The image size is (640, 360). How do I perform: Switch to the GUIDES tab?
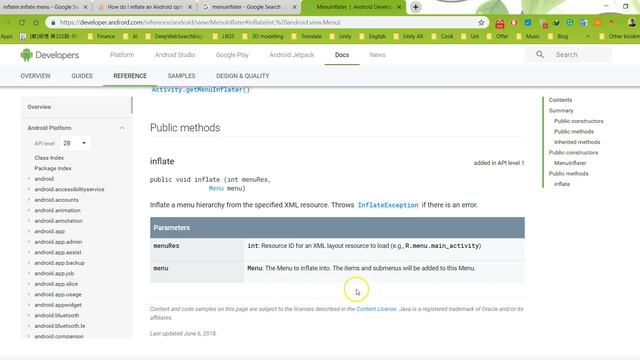pos(82,76)
